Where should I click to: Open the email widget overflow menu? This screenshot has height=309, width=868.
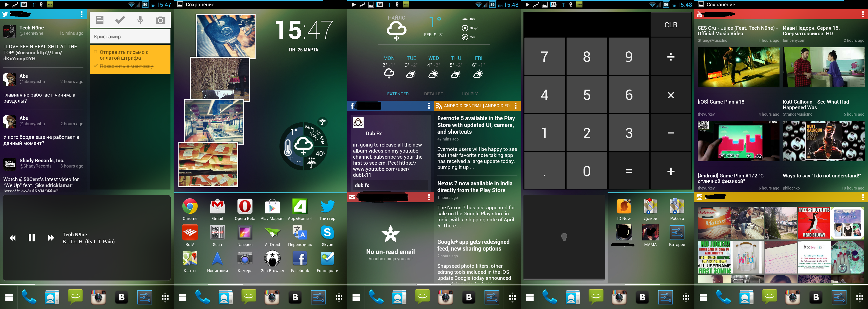429,197
